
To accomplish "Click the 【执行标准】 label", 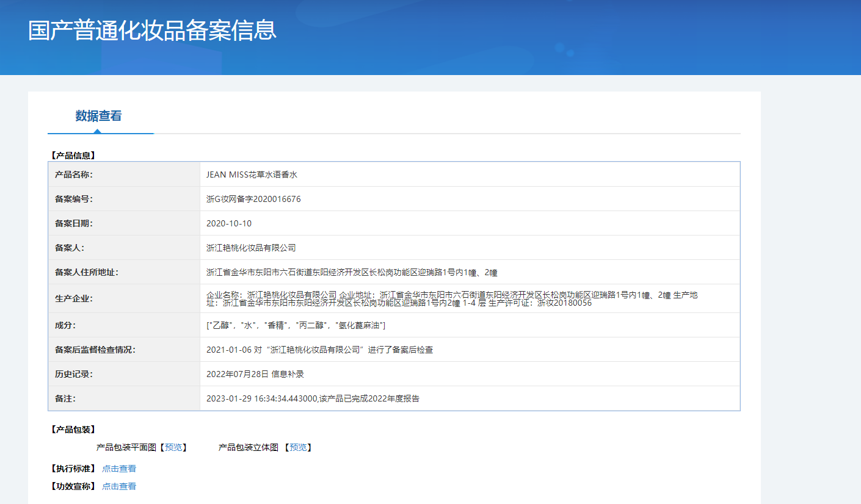I will click(73, 469).
